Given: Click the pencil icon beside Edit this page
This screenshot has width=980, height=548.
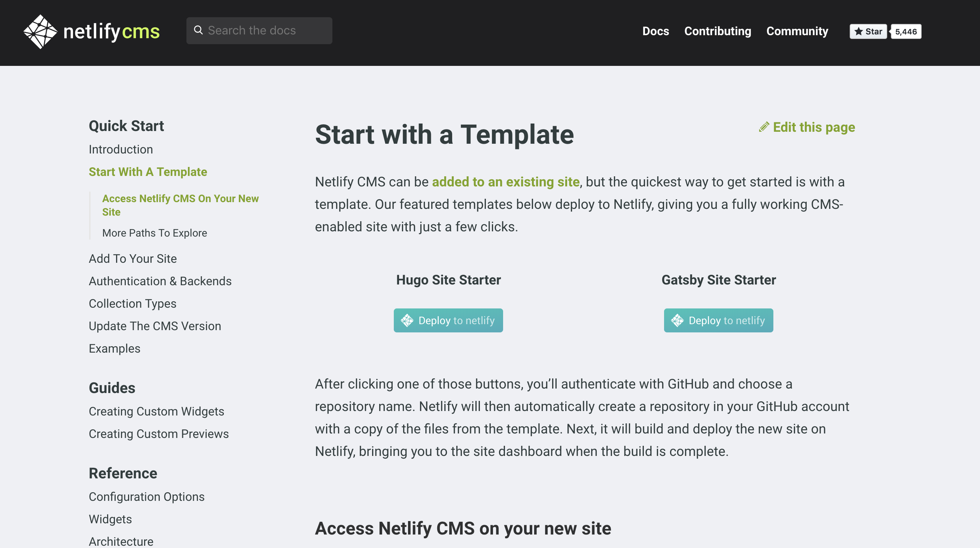Looking at the screenshot, I should pyautogui.click(x=764, y=127).
